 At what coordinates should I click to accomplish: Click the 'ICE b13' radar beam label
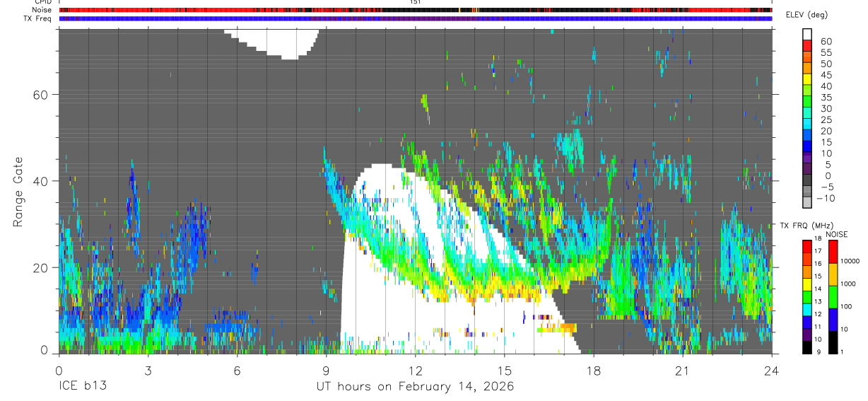pyautogui.click(x=82, y=387)
